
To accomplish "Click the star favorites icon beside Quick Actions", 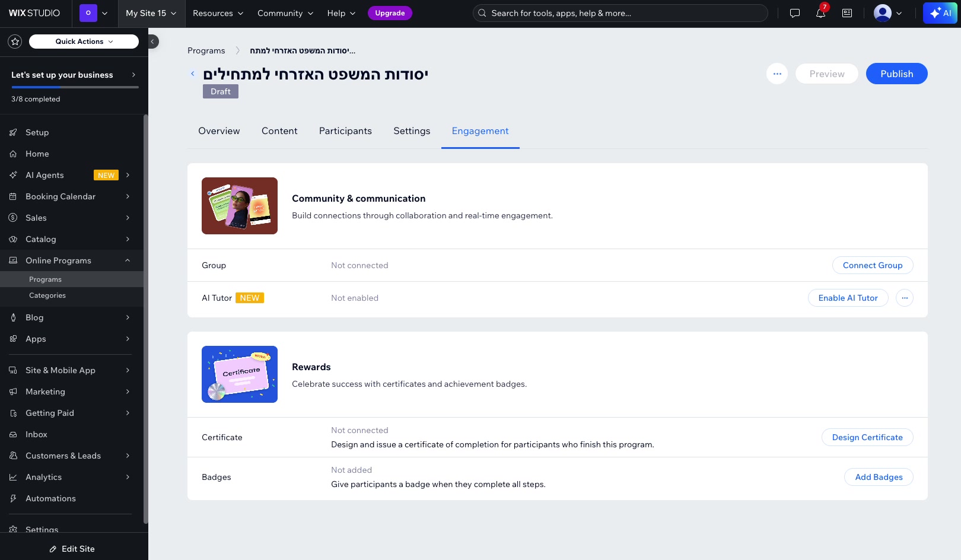I will (x=15, y=42).
